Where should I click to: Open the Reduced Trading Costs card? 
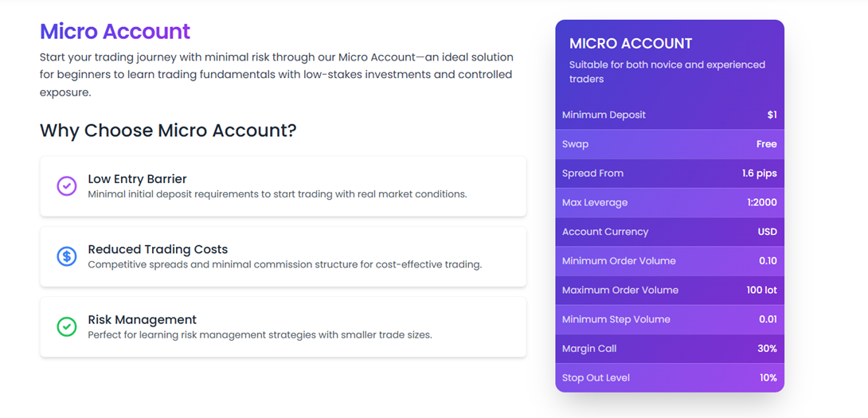click(x=283, y=256)
